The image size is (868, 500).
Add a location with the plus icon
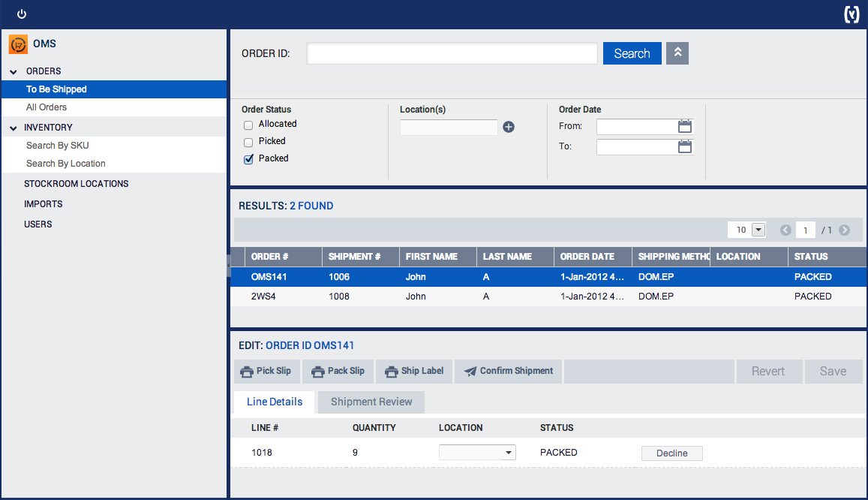coord(508,127)
